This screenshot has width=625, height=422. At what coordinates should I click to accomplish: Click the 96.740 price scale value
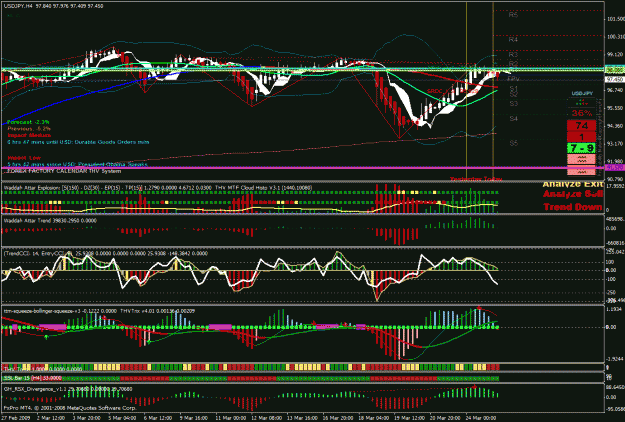[x=615, y=90]
